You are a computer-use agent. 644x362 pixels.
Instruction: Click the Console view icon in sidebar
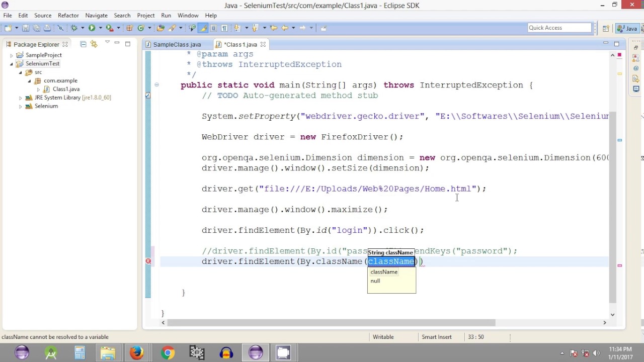pos(636,89)
